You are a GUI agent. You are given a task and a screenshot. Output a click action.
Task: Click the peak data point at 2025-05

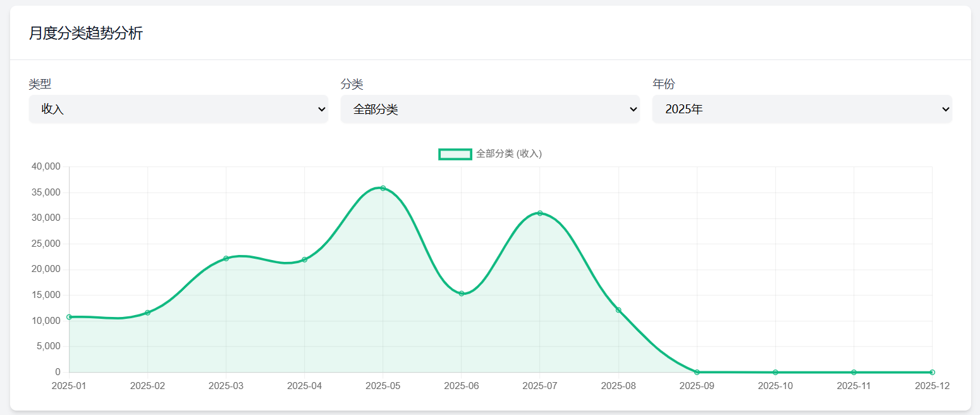383,188
